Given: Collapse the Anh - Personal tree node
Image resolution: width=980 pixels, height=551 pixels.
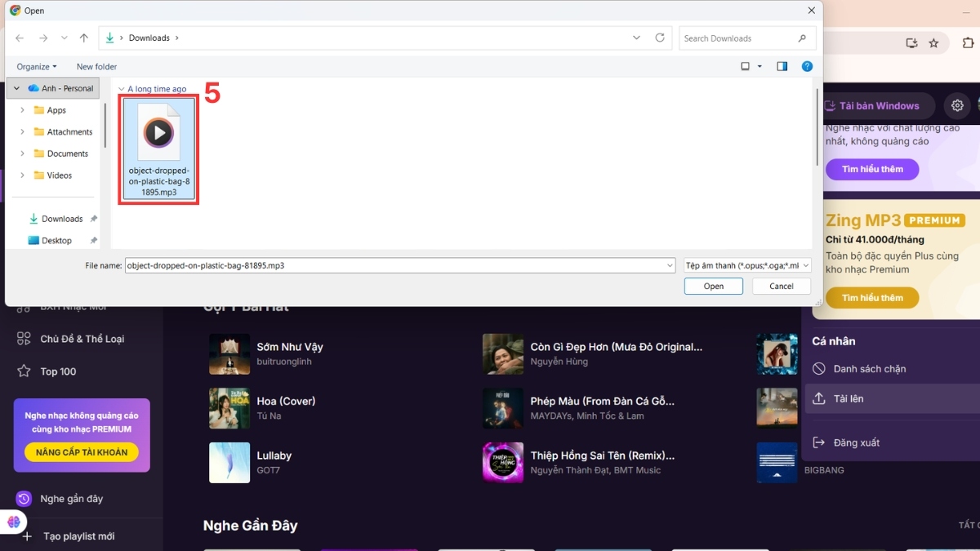Looking at the screenshot, I should coord(16,88).
